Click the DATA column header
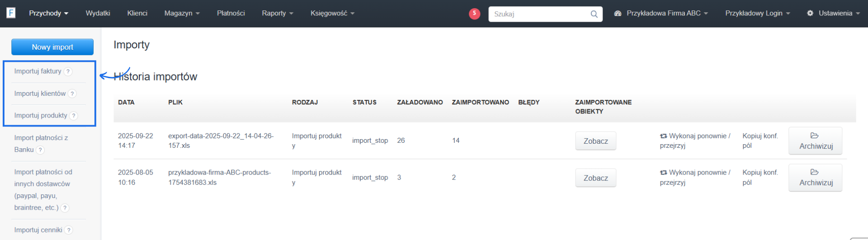The height and width of the screenshot is (240, 868). (126, 103)
